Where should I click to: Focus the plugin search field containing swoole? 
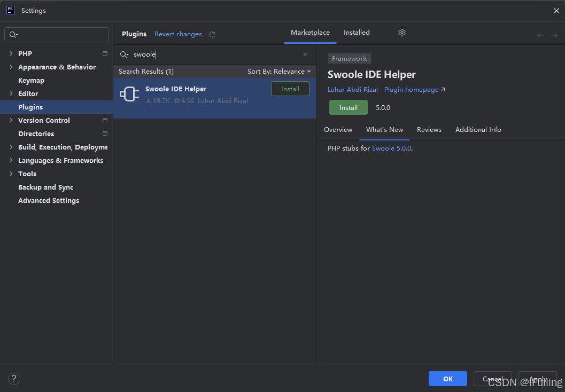[215, 54]
